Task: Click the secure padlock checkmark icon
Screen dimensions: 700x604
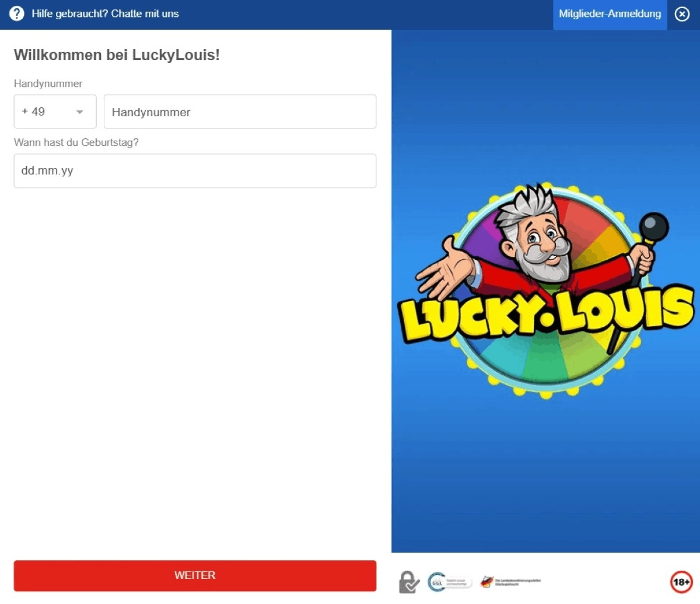Action: (409, 582)
